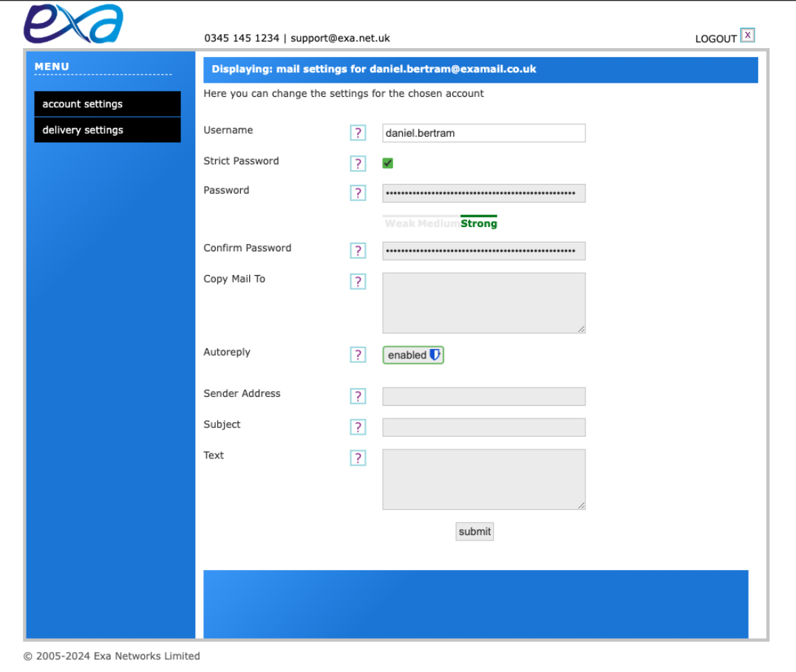This screenshot has width=796, height=672.
Task: Click the question mark next to Password
Action: pos(358,193)
